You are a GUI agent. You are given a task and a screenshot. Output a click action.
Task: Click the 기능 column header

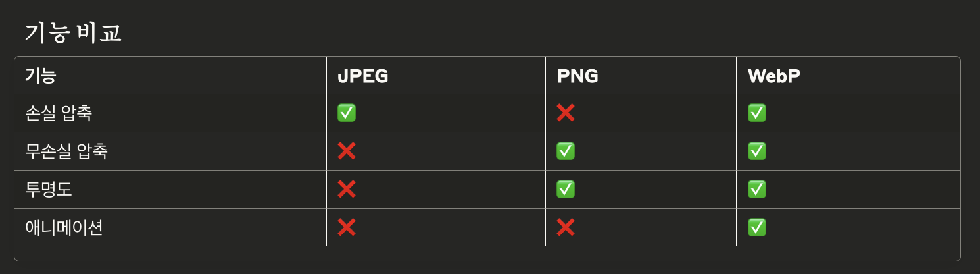[40, 76]
